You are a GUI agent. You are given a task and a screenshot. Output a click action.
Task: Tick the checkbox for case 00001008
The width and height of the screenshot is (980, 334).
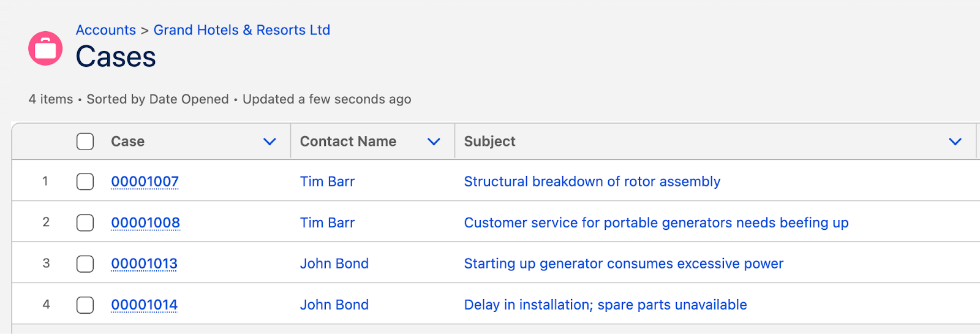(x=85, y=222)
